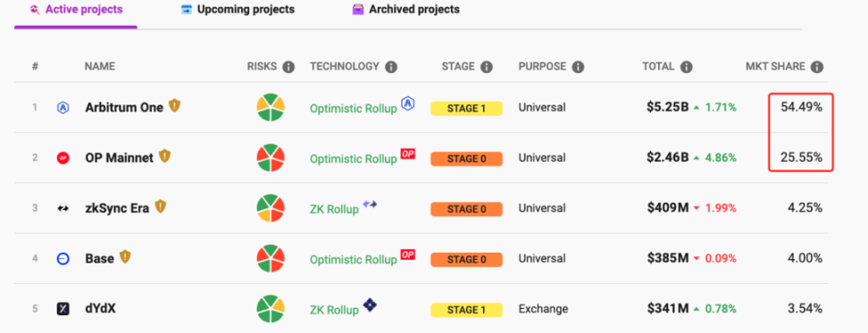Screen dimensions: 868x333
Task: Click the info icon next to MKT SHARE
Action: coord(816,67)
